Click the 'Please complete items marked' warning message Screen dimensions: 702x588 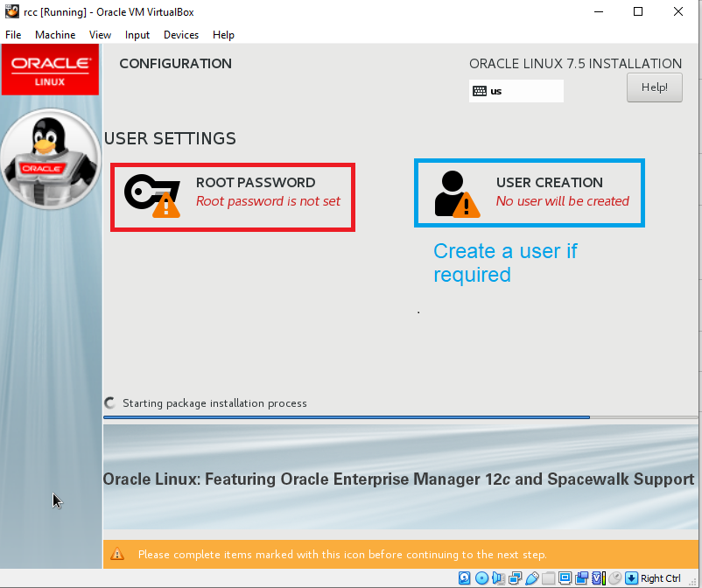click(342, 555)
